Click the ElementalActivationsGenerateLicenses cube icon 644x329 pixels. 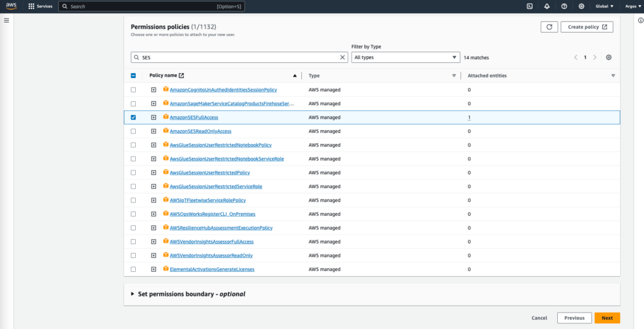166,269
